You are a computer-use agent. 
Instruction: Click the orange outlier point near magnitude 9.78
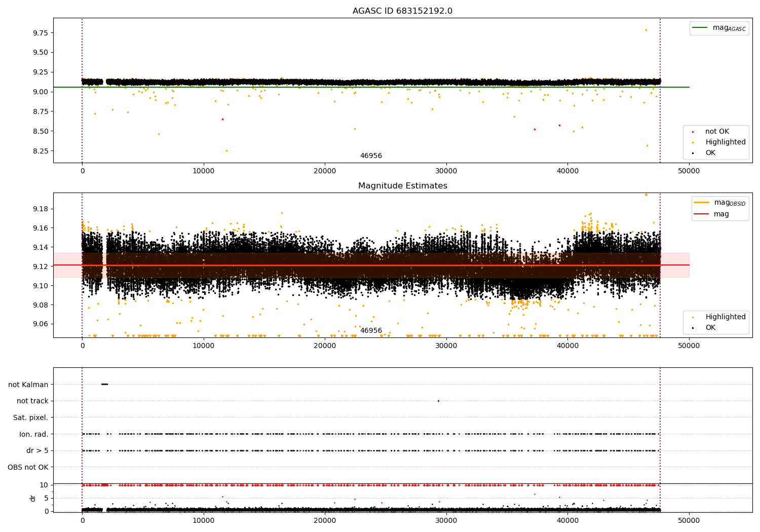point(645,30)
